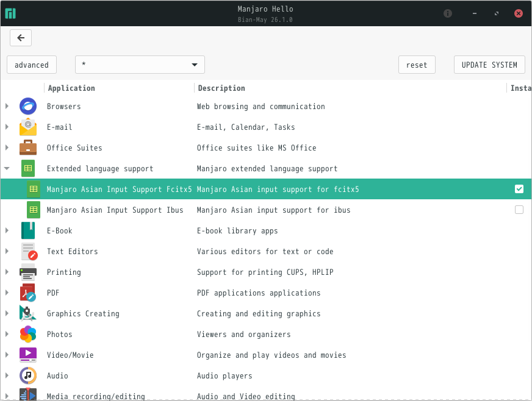
Task: Expand the Office Suites category
Action: (7, 147)
